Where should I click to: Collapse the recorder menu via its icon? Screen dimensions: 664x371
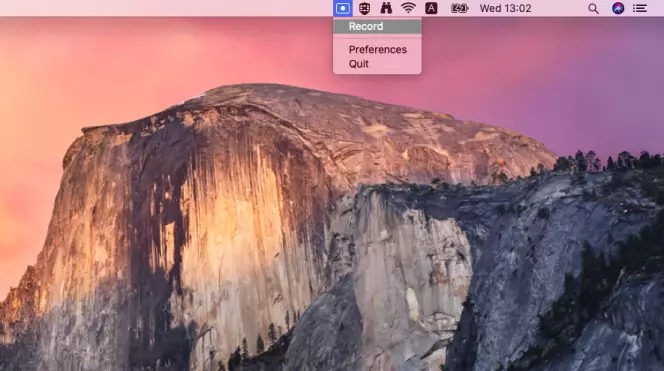point(343,8)
